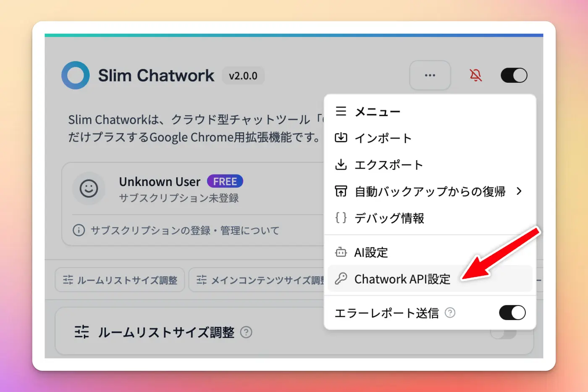Click the v2.0.0 version badge
This screenshot has height=392, width=588.
click(x=243, y=76)
